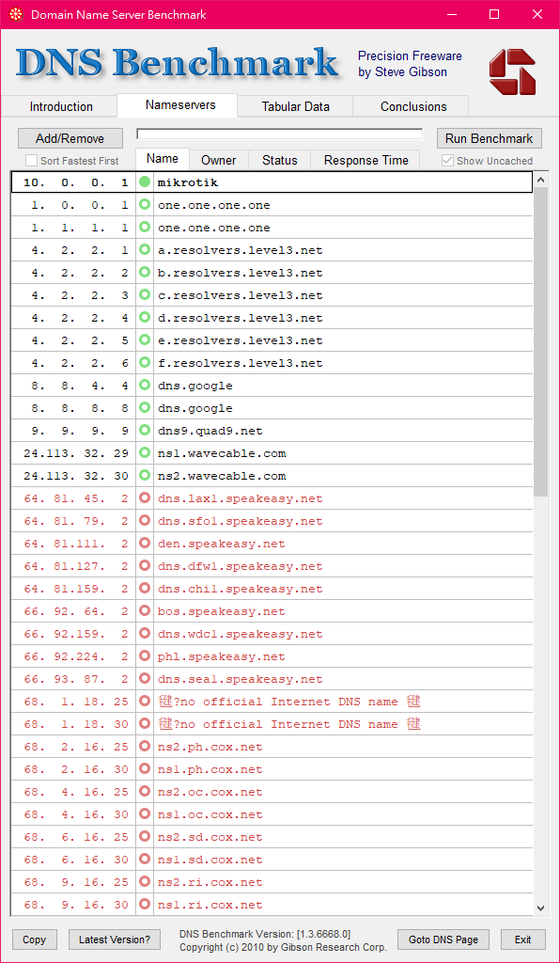Screen dimensions: 560x963
Task: Click the IP address 68.1.18.30
Action: [77, 724]
